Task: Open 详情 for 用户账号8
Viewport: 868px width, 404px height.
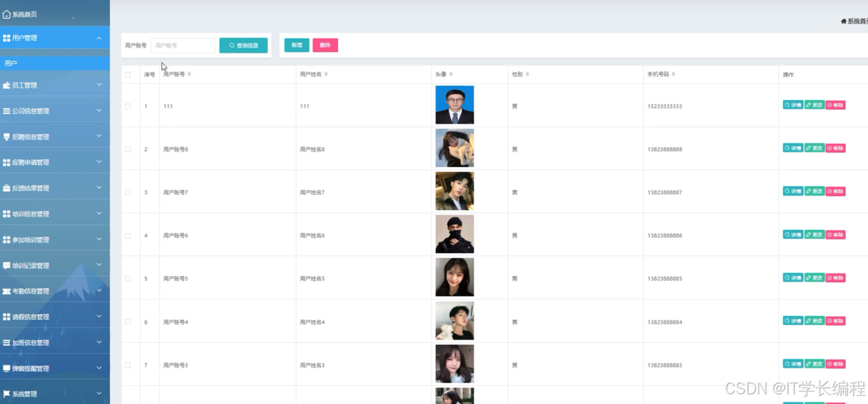Action: (x=793, y=148)
